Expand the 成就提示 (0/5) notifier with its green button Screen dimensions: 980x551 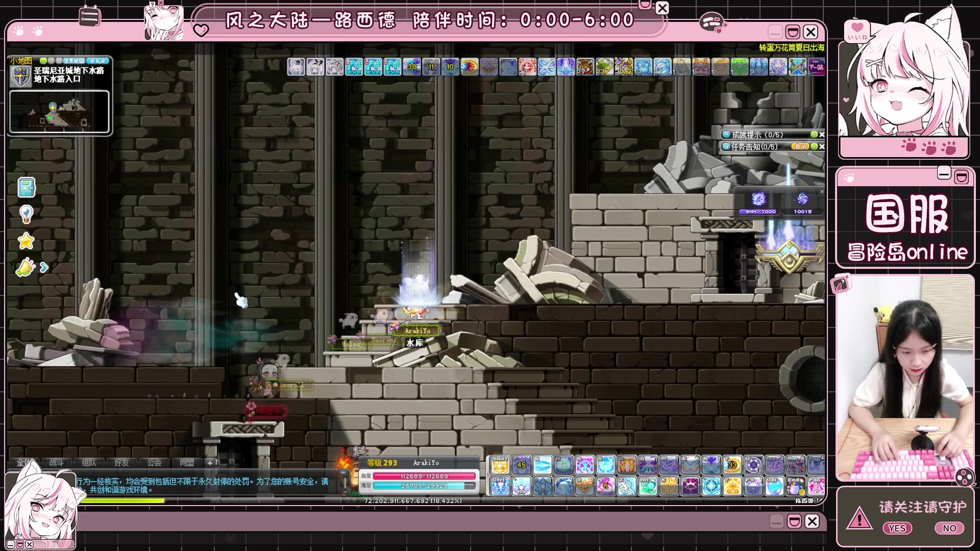[x=814, y=135]
